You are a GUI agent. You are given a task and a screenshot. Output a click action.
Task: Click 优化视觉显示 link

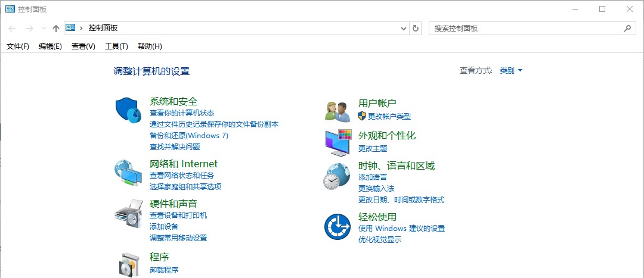[x=380, y=240]
